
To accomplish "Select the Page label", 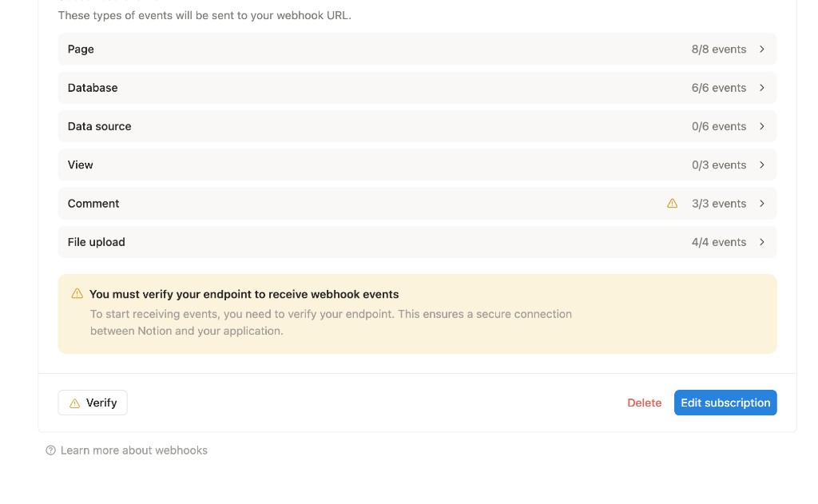I will point(81,49).
